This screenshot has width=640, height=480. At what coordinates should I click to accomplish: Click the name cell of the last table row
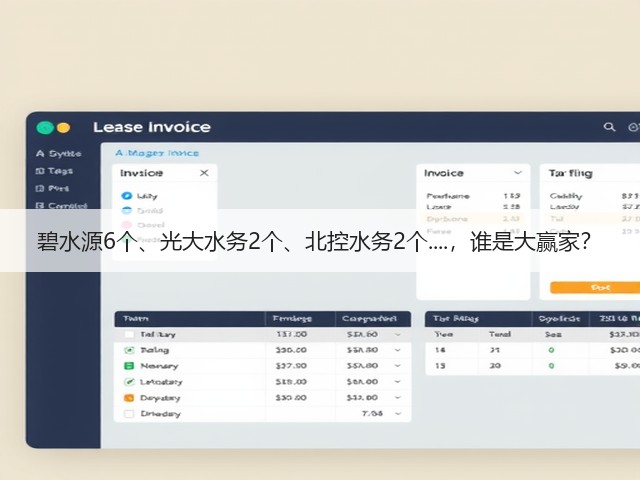click(x=160, y=413)
